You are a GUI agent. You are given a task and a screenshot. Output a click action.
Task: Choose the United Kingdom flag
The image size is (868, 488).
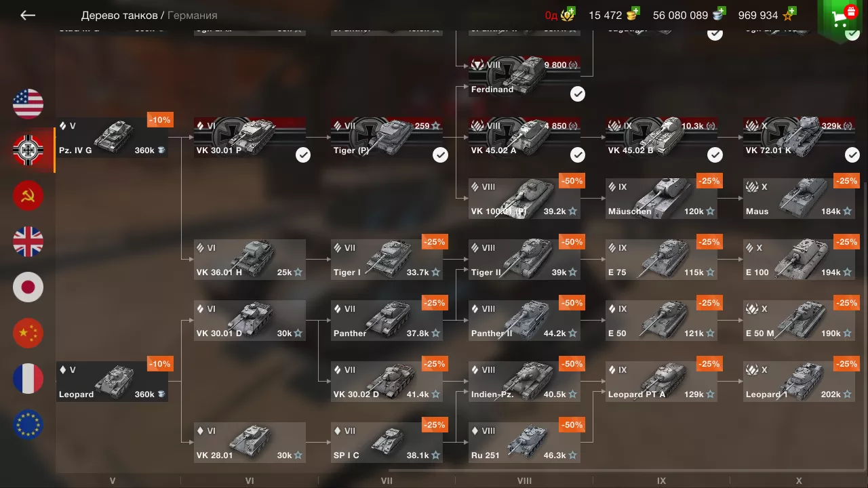click(x=28, y=241)
